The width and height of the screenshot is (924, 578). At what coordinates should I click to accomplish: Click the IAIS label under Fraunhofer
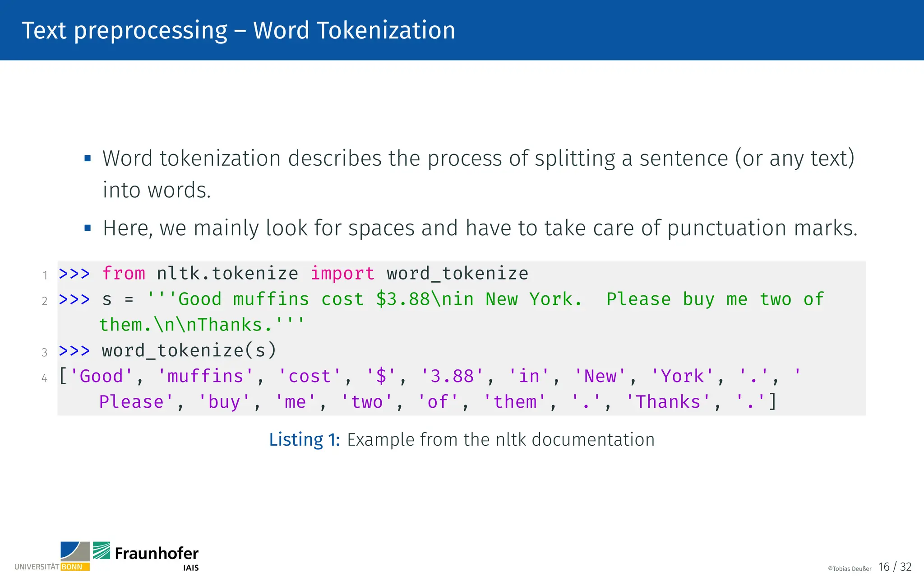[191, 568]
